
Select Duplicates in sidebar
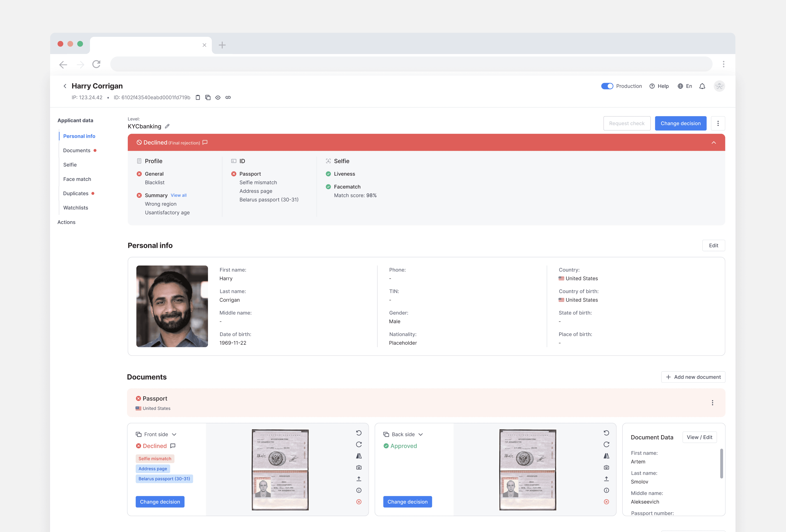tap(76, 193)
